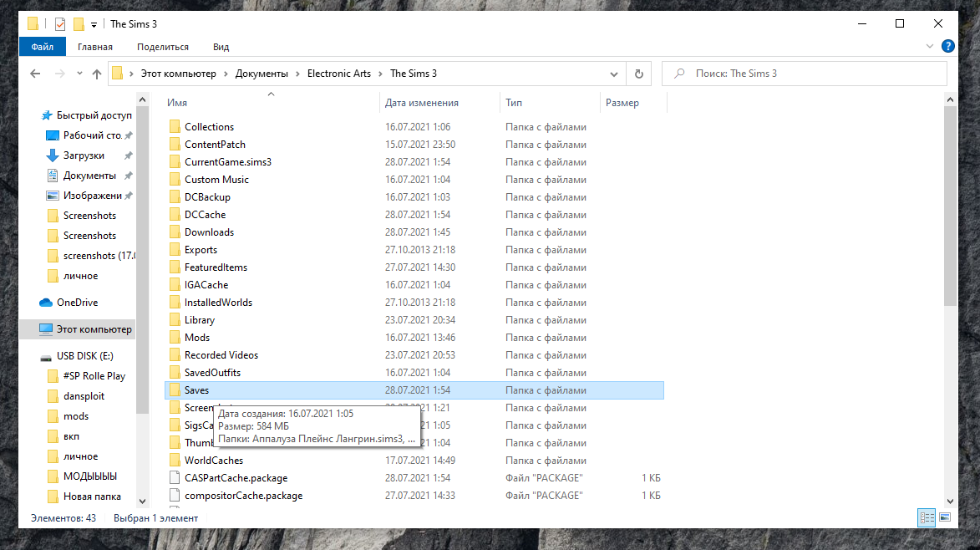
Task: Click the New folder icon in title bar
Action: coord(79,24)
